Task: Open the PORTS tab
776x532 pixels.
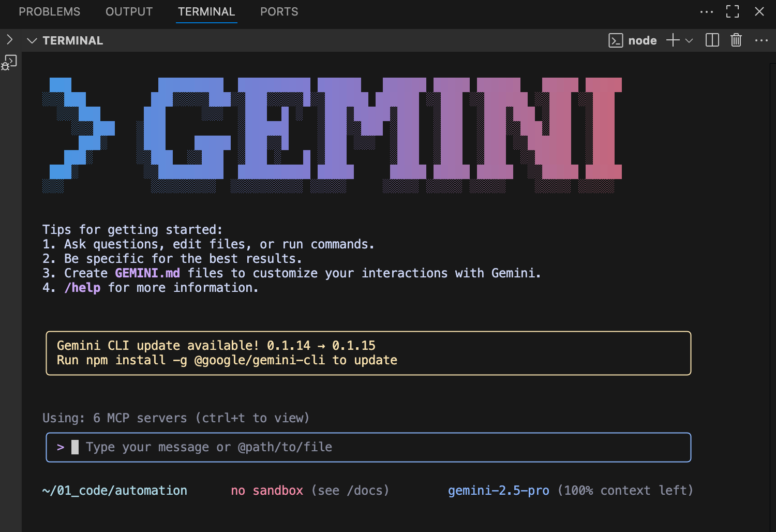Action: pyautogui.click(x=279, y=11)
